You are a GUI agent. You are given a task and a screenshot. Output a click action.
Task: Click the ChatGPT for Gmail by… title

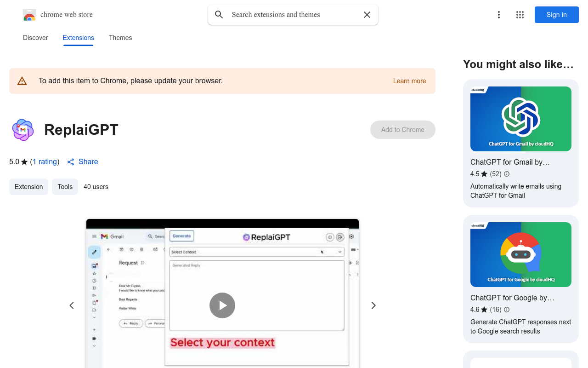510,162
